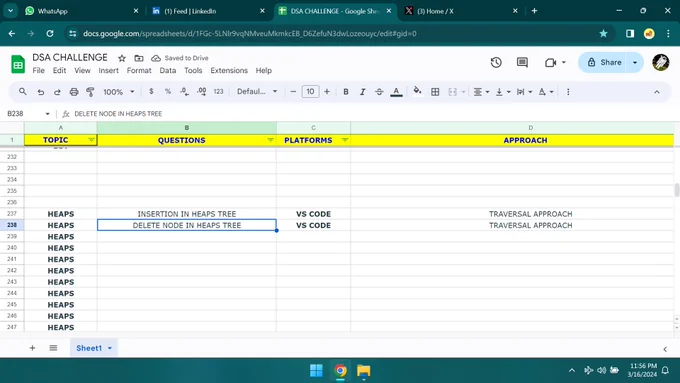Open fill color paint bucket
680x383 pixels.
(417, 91)
